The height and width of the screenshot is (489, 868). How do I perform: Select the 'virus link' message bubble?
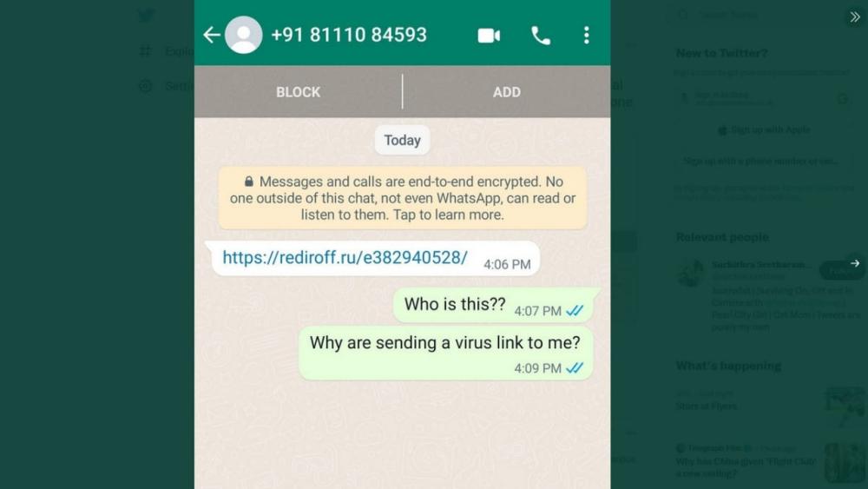coord(445,353)
